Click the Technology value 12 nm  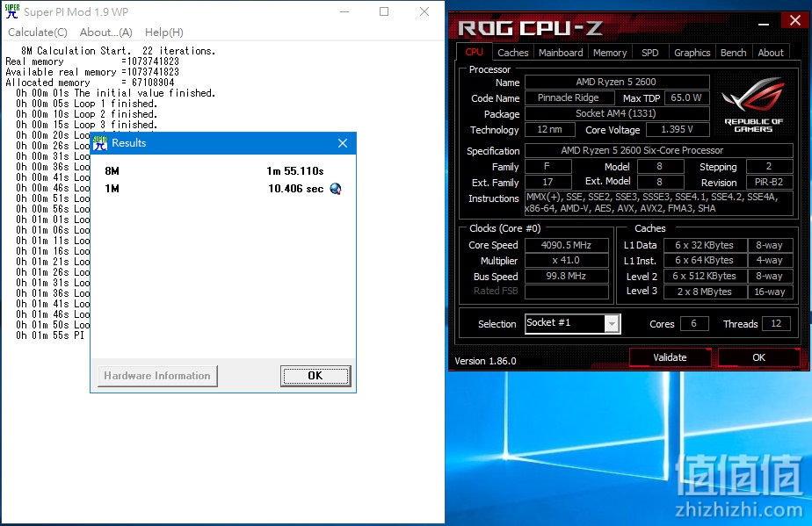550,129
